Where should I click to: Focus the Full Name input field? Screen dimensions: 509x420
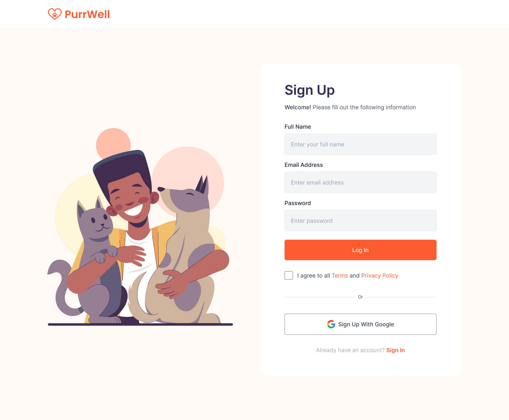[x=360, y=144]
